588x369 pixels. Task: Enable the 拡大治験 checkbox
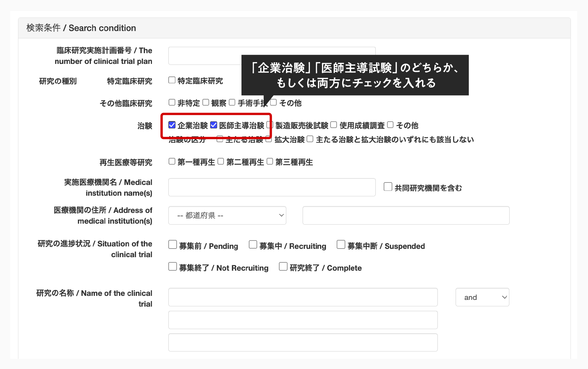(269, 139)
